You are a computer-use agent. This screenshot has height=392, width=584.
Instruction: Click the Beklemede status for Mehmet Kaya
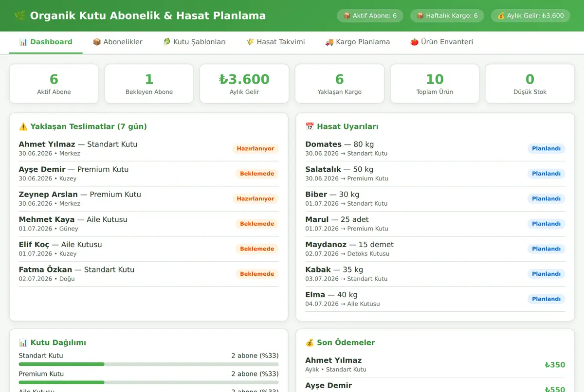click(257, 224)
